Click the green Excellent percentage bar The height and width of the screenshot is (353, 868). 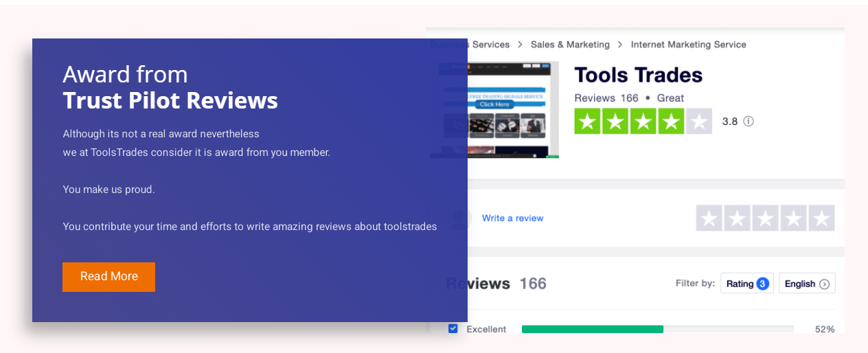coord(592,329)
